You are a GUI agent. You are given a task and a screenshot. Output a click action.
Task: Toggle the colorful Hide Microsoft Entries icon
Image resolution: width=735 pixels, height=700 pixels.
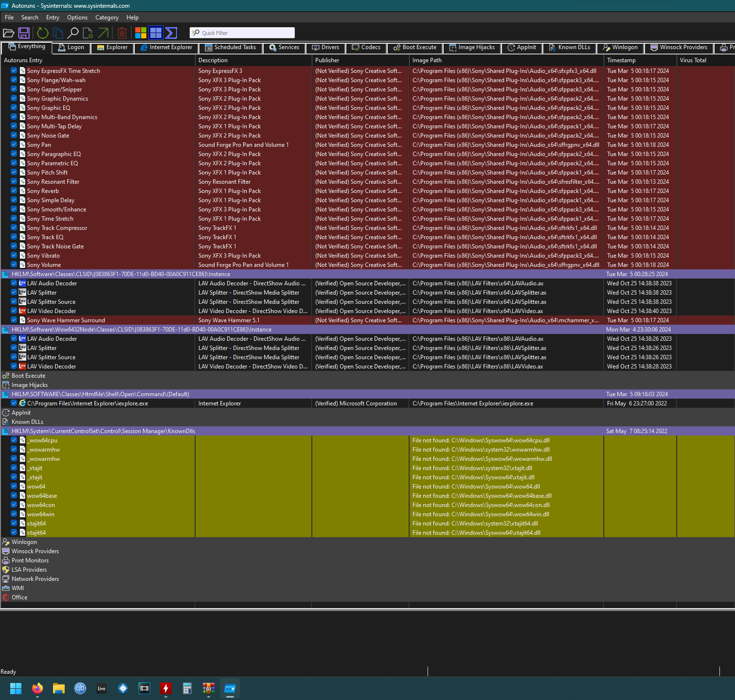pos(141,33)
